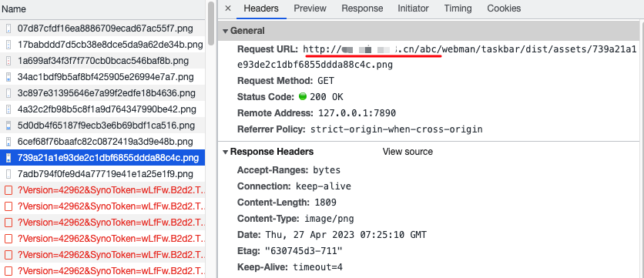Click first red failed request icon

8,190
